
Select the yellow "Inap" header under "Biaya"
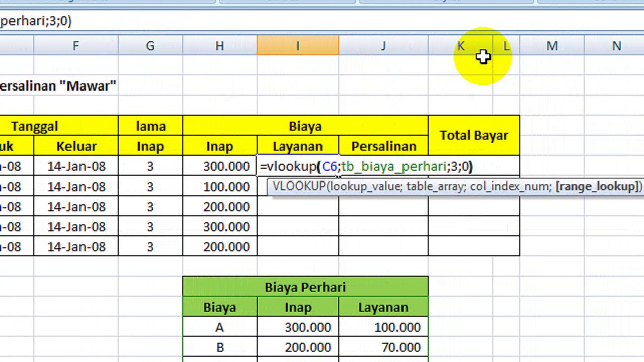click(220, 146)
